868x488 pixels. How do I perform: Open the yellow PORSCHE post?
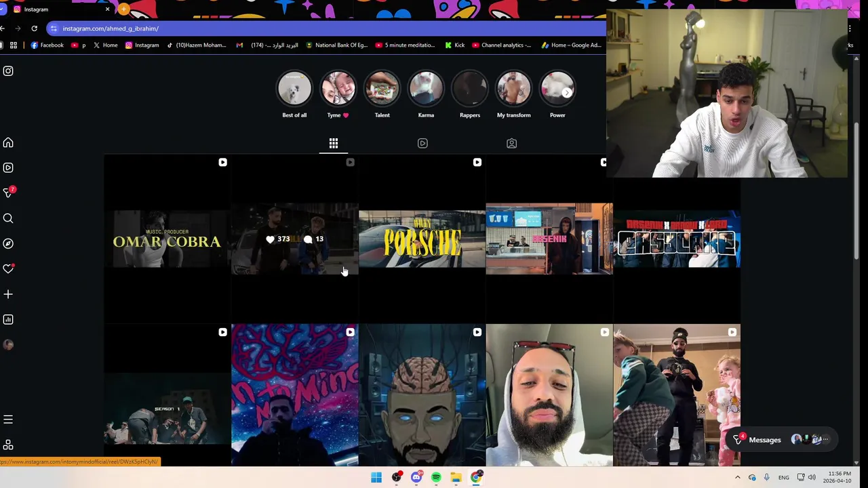point(422,239)
